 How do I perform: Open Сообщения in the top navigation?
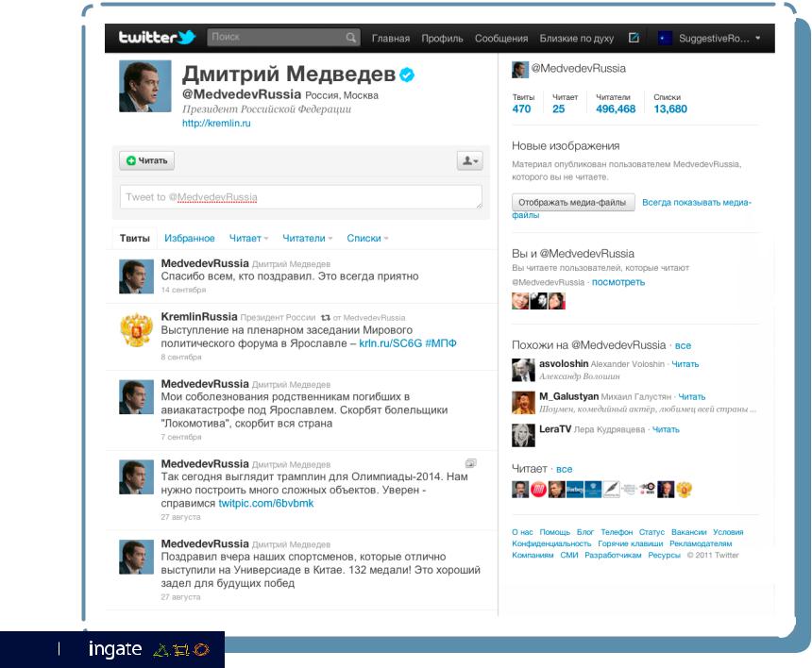click(x=501, y=39)
